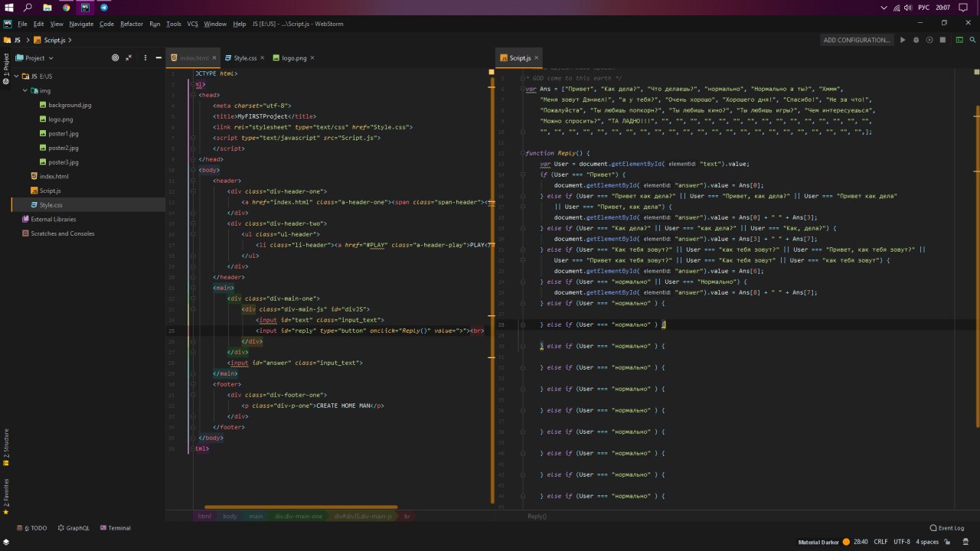Click the CRLF line separator selector

point(880,541)
